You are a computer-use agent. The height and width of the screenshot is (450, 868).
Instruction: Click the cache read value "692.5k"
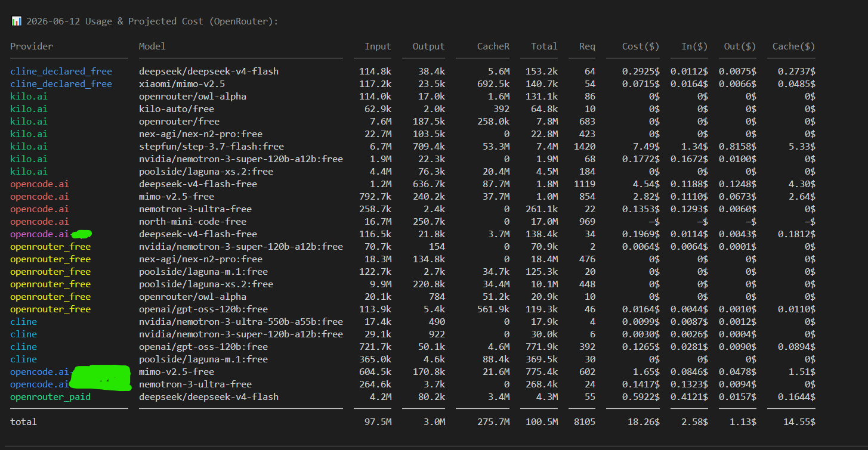493,84
